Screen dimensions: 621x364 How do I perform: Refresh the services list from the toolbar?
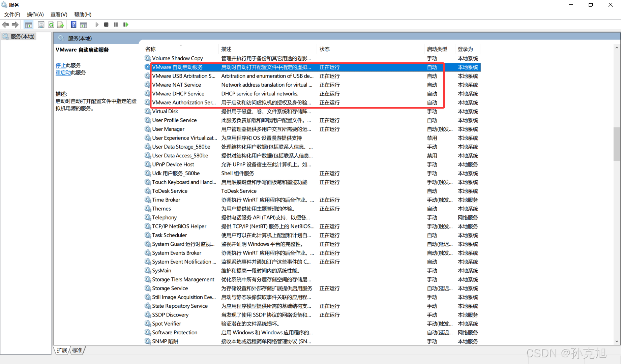pos(51,25)
